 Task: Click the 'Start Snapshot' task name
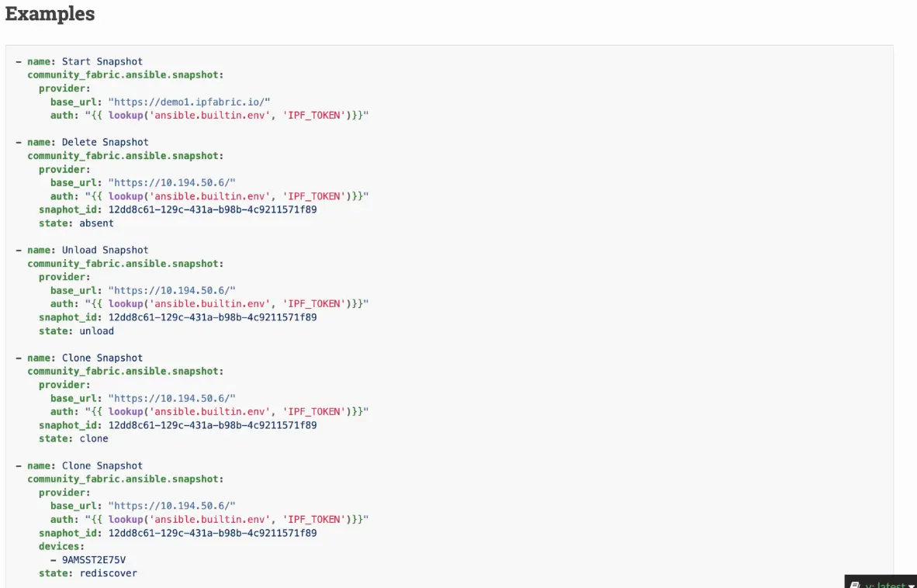pos(102,61)
